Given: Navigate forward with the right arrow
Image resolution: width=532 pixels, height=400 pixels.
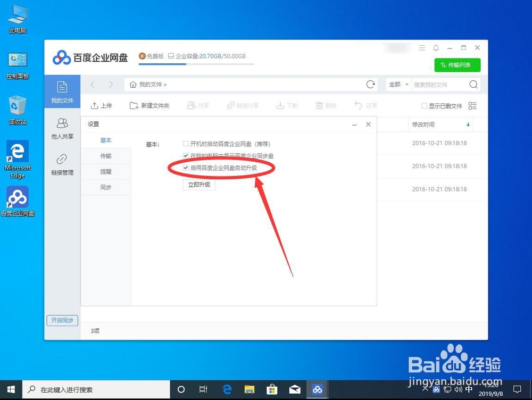Looking at the screenshot, I should tap(111, 85).
